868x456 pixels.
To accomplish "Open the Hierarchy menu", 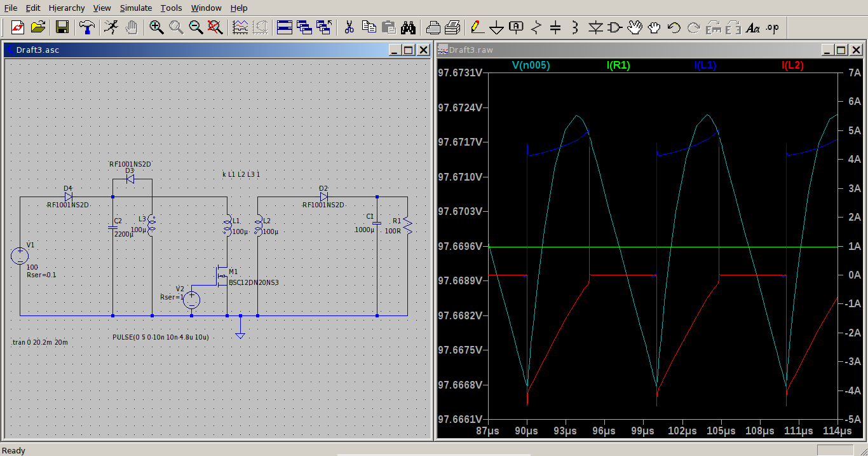I will (67, 8).
